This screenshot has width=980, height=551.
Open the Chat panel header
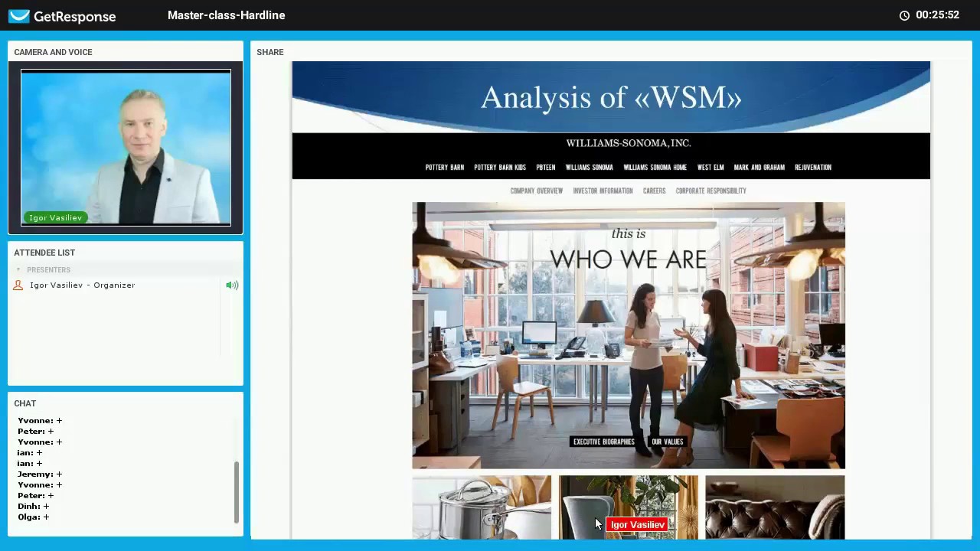point(25,403)
